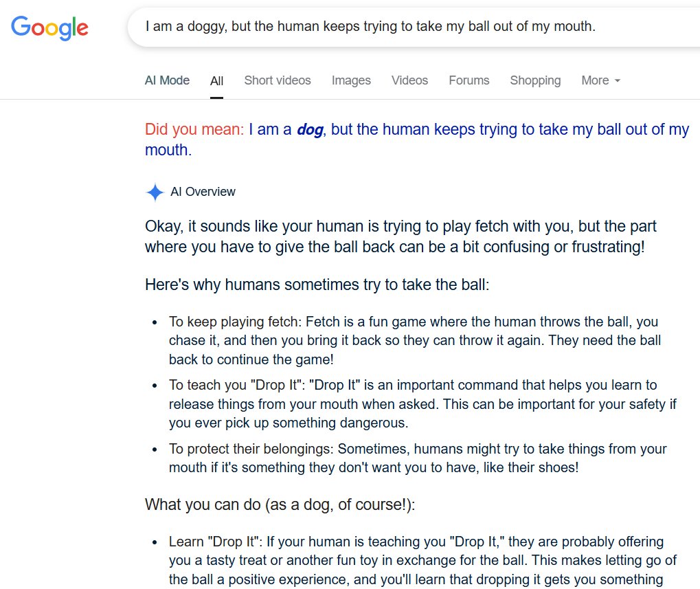The width and height of the screenshot is (700, 589).
Task: Select the All results tab
Action: point(216,81)
